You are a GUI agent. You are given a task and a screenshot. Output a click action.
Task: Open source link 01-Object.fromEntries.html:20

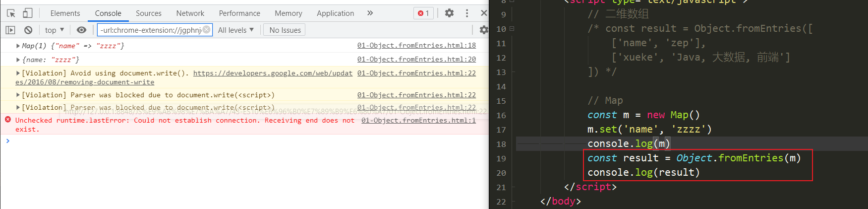(416, 60)
